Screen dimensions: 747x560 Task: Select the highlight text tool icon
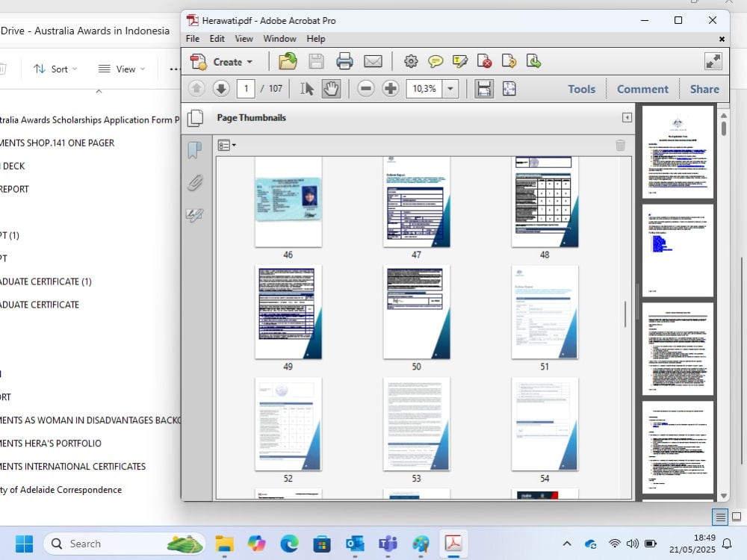460,61
